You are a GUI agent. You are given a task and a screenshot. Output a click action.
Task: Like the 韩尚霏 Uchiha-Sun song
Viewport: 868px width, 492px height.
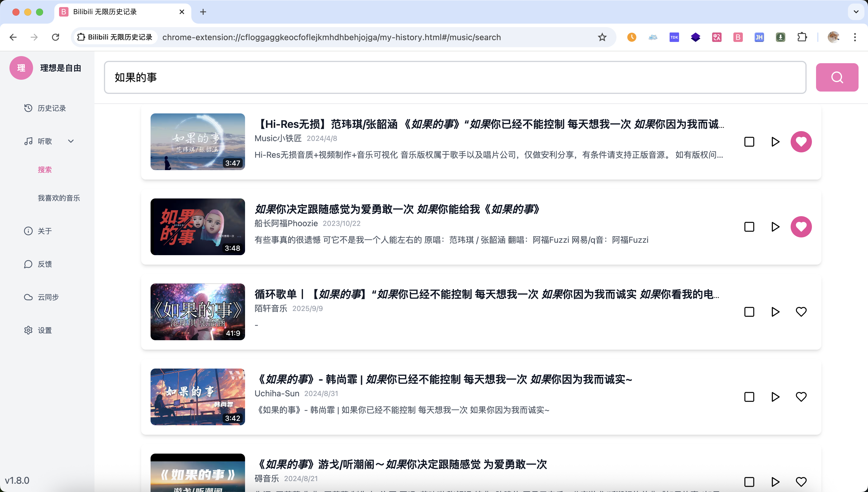point(801,397)
